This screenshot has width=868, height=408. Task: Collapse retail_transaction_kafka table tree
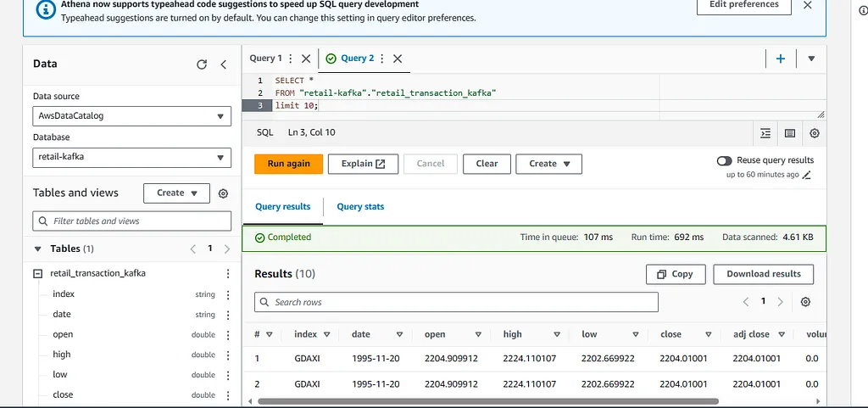pos(37,273)
